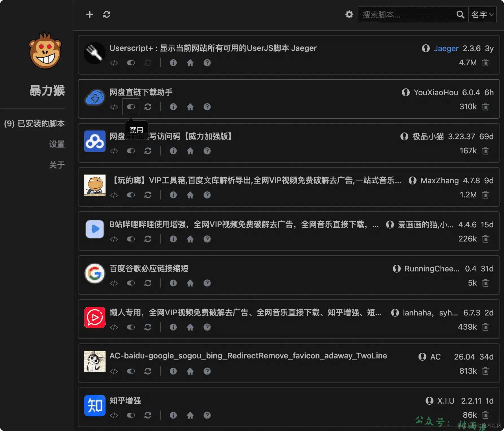504x431 pixels.
Task: Show info for 懒人专用 script
Action: tap(173, 327)
